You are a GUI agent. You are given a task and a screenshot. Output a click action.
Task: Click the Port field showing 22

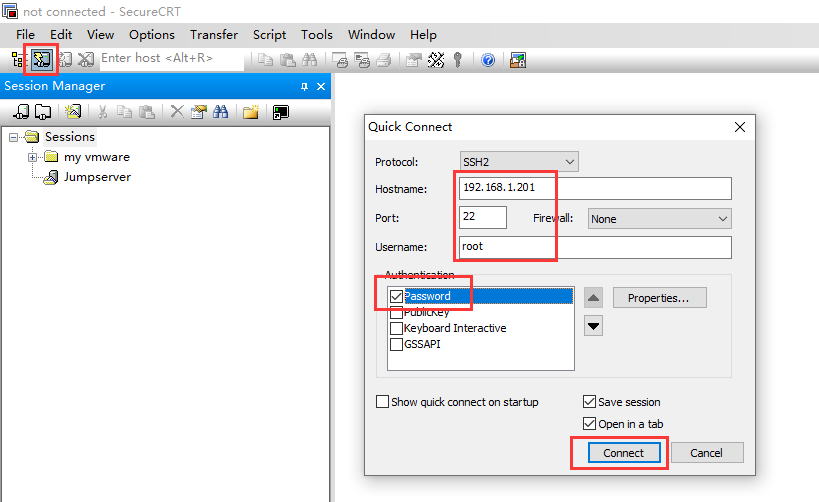click(x=483, y=217)
